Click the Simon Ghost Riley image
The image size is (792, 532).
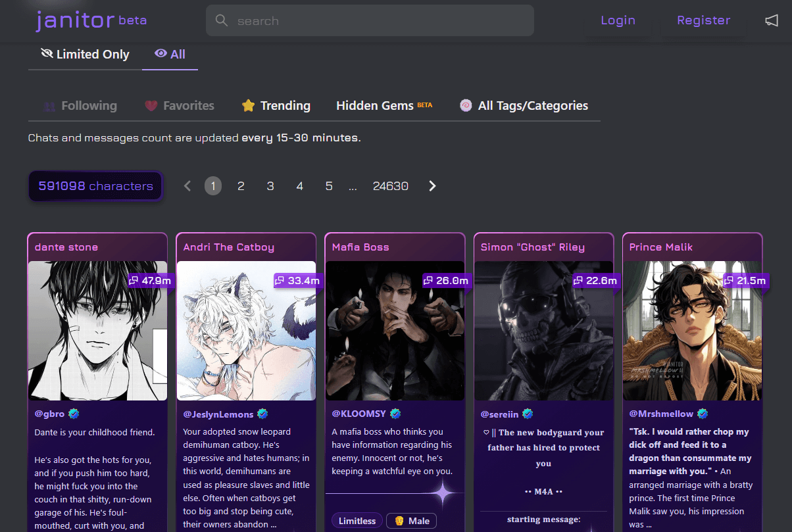[543, 331]
